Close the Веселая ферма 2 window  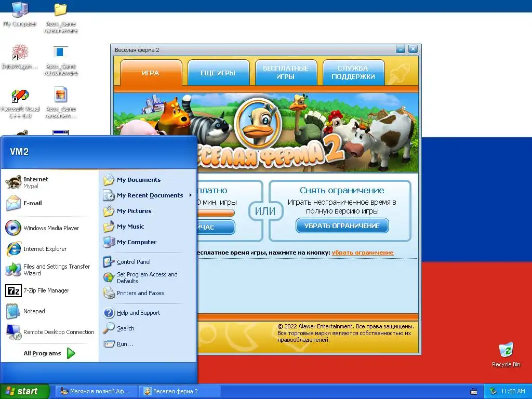tap(413, 49)
